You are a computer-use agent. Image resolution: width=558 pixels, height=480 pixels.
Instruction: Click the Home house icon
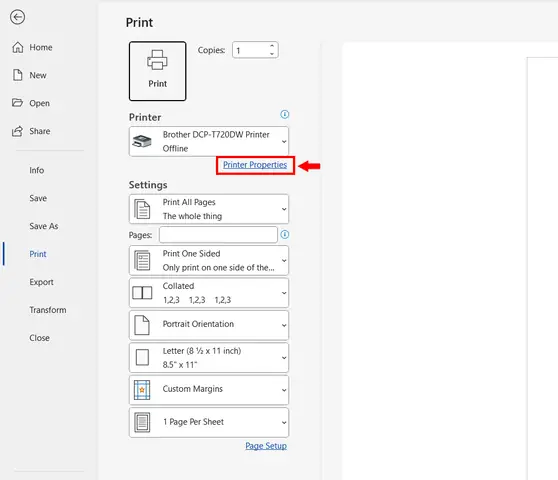17,47
